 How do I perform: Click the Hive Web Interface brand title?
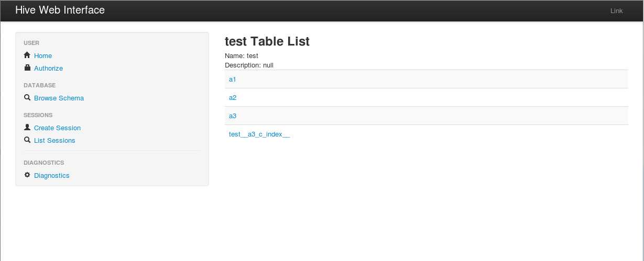[60, 10]
